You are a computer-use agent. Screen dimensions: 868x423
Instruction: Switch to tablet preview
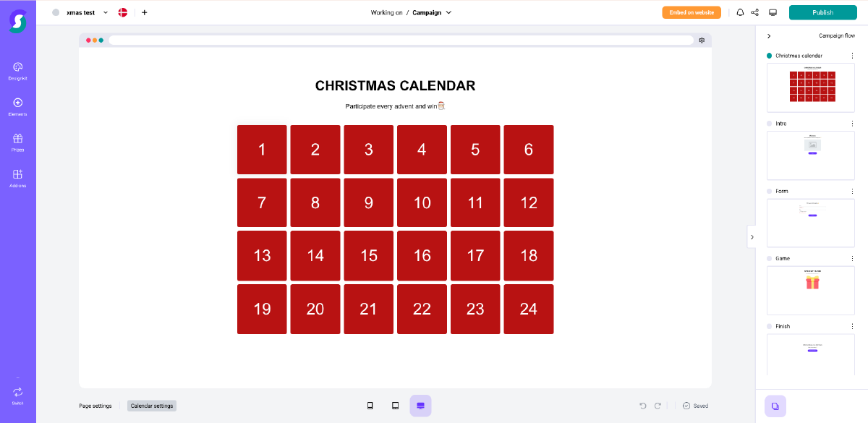point(395,406)
